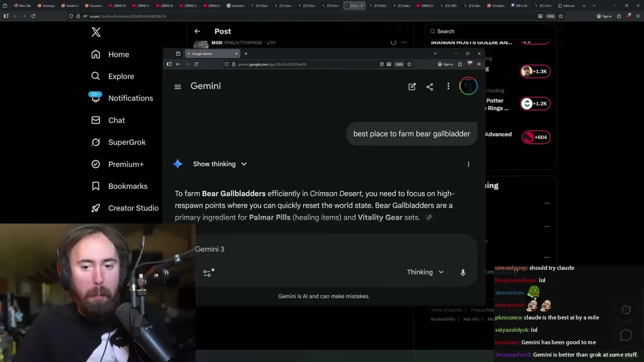This screenshot has height=362, width=644.
Task: Click the X logo in the sidebar
Action: (x=96, y=33)
